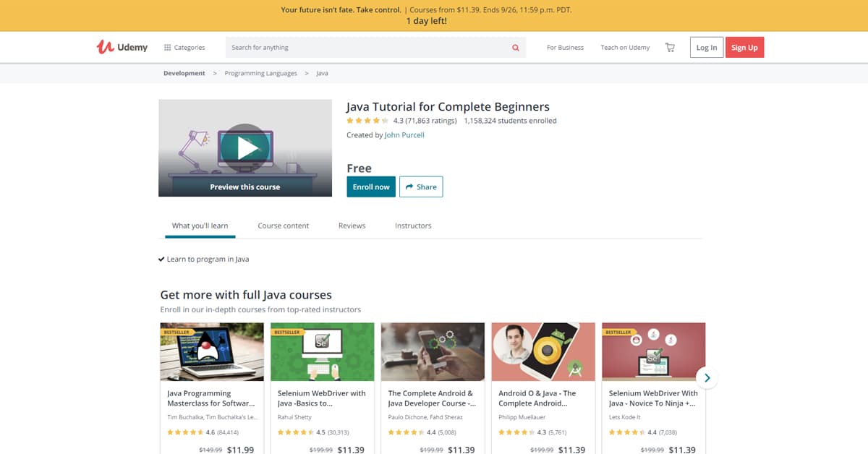
Task: Click the Teach on Udemy link
Action: tap(624, 47)
